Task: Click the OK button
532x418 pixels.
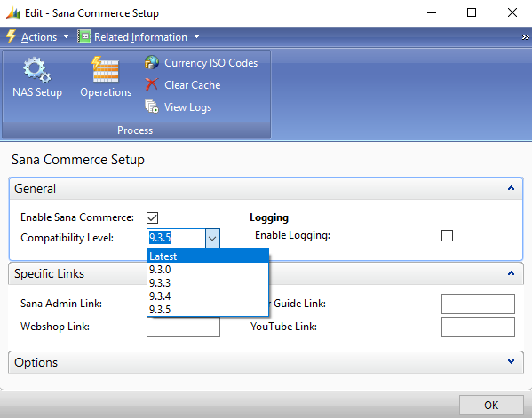Action: pos(491,405)
